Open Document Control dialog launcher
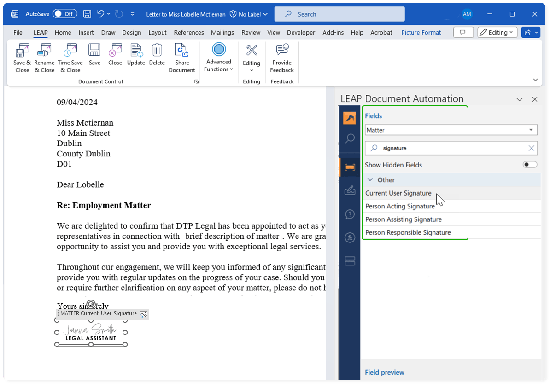The width and height of the screenshot is (550, 392). coord(196,81)
